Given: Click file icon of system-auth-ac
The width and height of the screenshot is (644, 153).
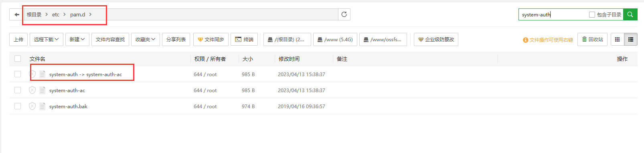Looking at the screenshot, I should (42, 90).
